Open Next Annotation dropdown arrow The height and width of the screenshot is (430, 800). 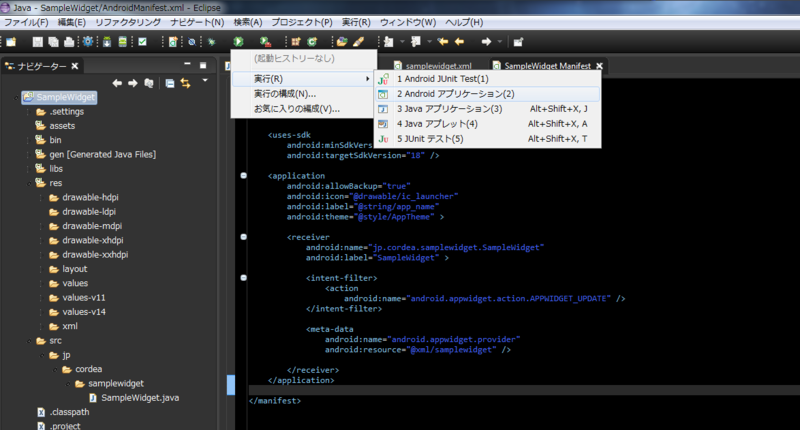(402, 42)
